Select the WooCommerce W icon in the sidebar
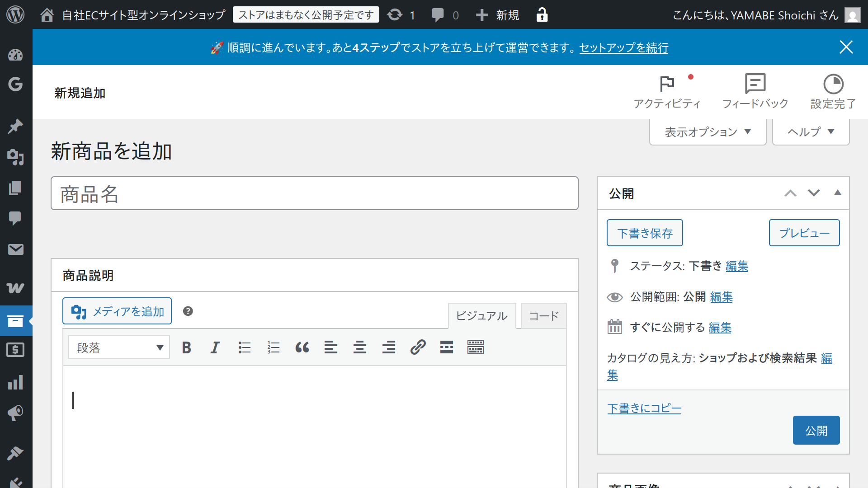Screen dimensions: 868x488 tap(16, 288)
